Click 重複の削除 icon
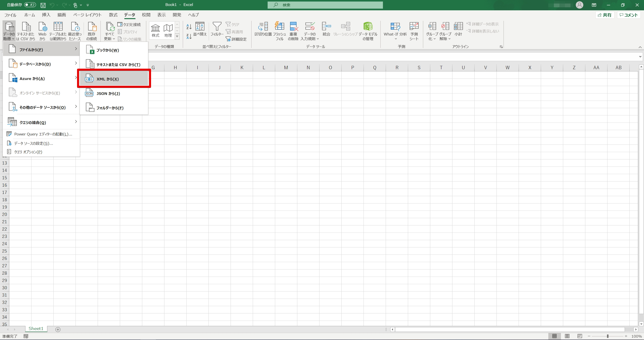Image resolution: width=644 pixels, height=340 pixels. point(293,31)
